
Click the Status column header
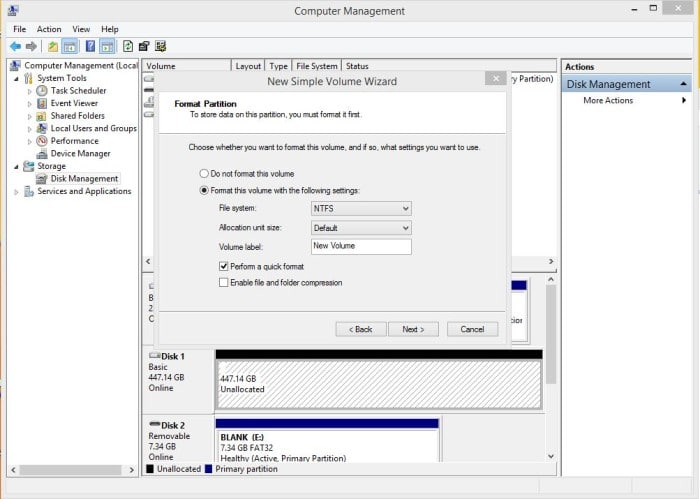357,66
